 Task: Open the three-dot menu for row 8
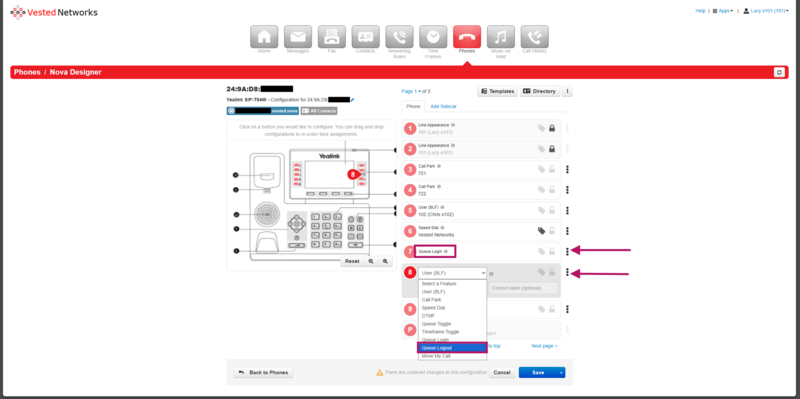pyautogui.click(x=567, y=272)
